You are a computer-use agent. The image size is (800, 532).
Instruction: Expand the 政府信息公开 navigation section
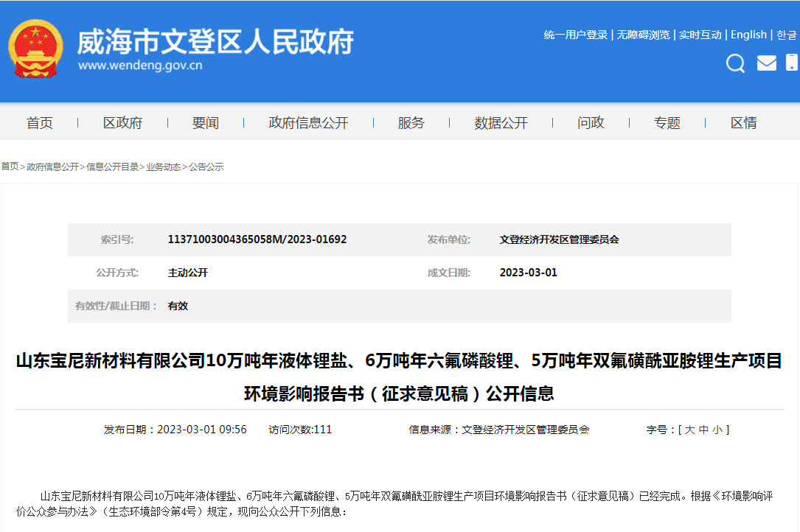tap(308, 122)
